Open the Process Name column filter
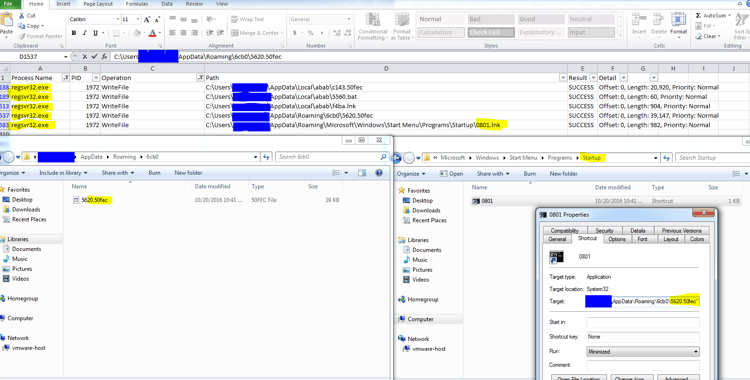This screenshot has height=380, width=750. coord(66,78)
